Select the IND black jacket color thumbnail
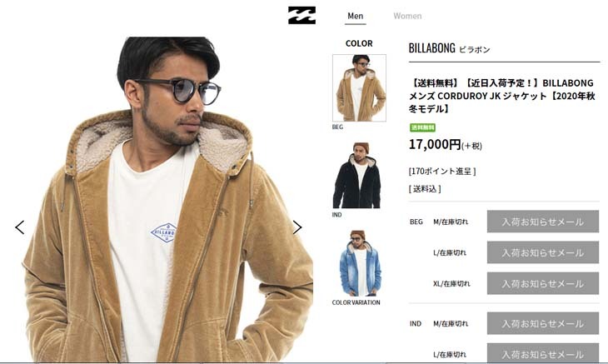Viewport: 608px width, 364px height. [x=357, y=175]
